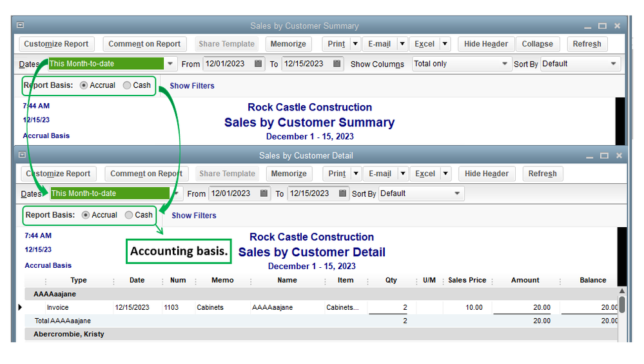Open Summary window system menu icon

20,25
